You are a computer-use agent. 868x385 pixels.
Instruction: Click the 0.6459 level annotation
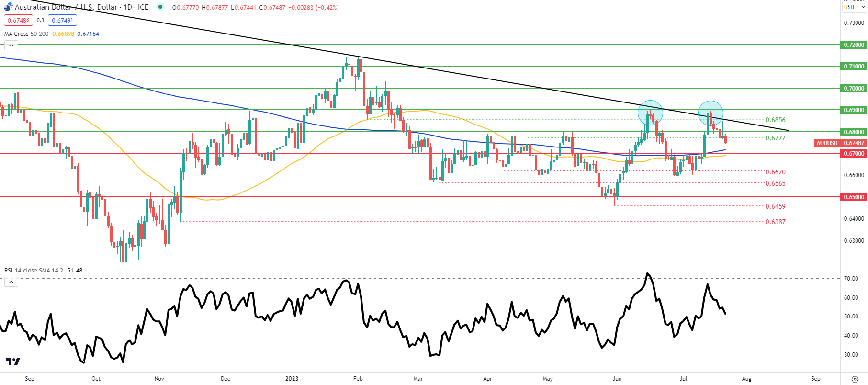click(x=775, y=206)
